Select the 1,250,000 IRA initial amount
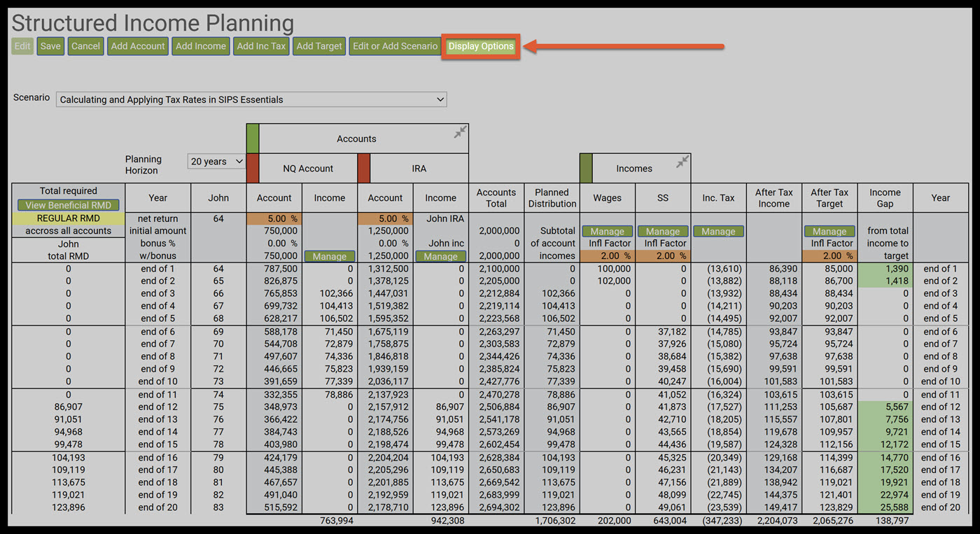Screen dimensions: 980x534 (x=388, y=231)
